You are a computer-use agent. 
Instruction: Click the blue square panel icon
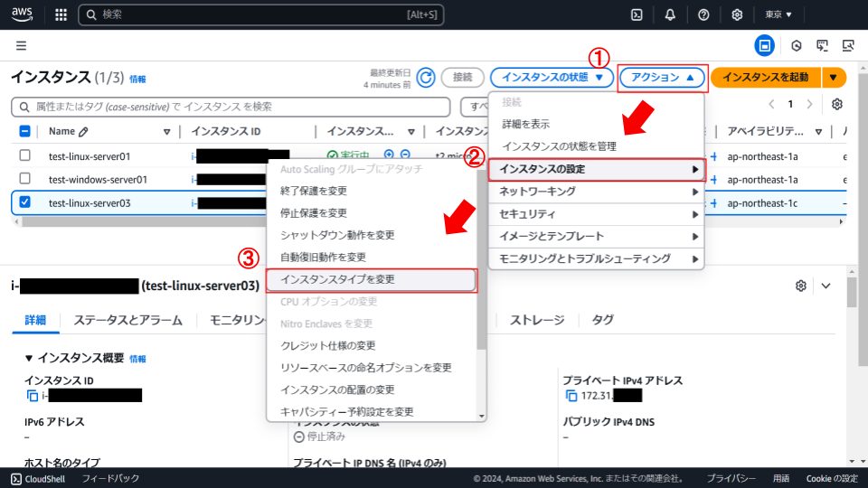765,46
